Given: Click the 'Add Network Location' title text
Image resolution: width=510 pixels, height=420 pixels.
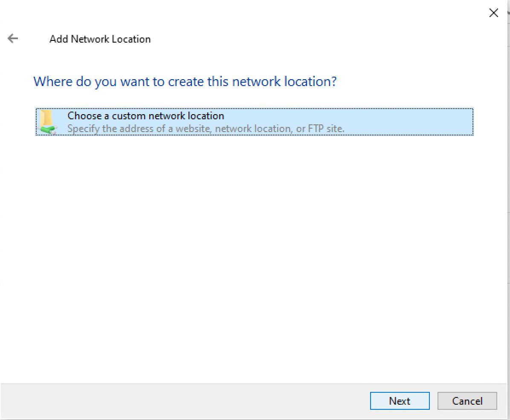Looking at the screenshot, I should (x=100, y=39).
